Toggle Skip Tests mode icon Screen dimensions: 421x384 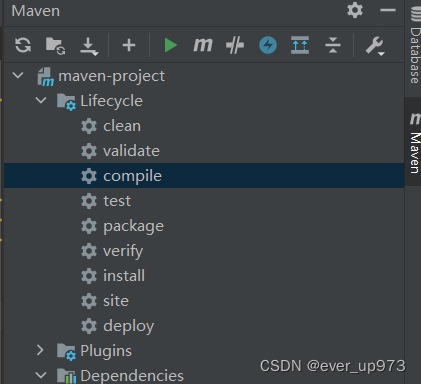tap(235, 45)
